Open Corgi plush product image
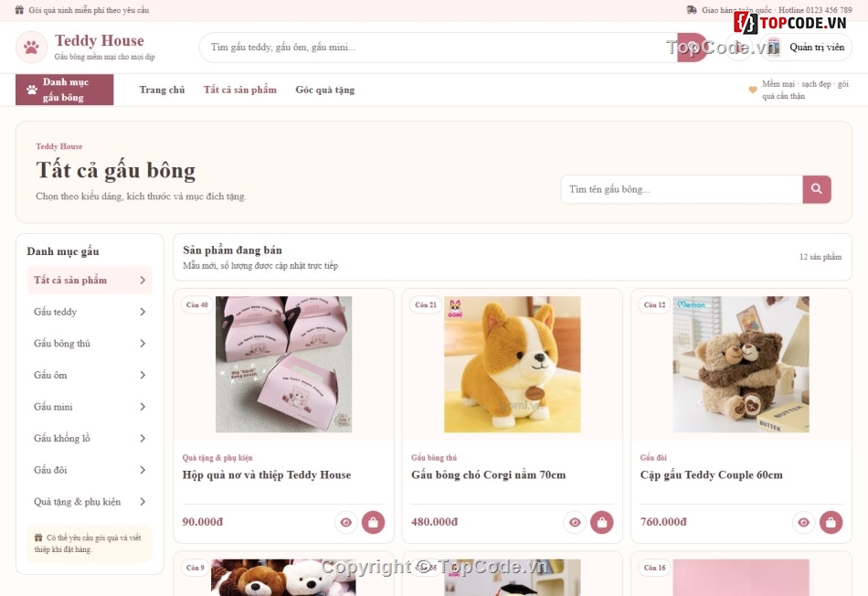Screen dimensions: 868x596 click(512, 364)
